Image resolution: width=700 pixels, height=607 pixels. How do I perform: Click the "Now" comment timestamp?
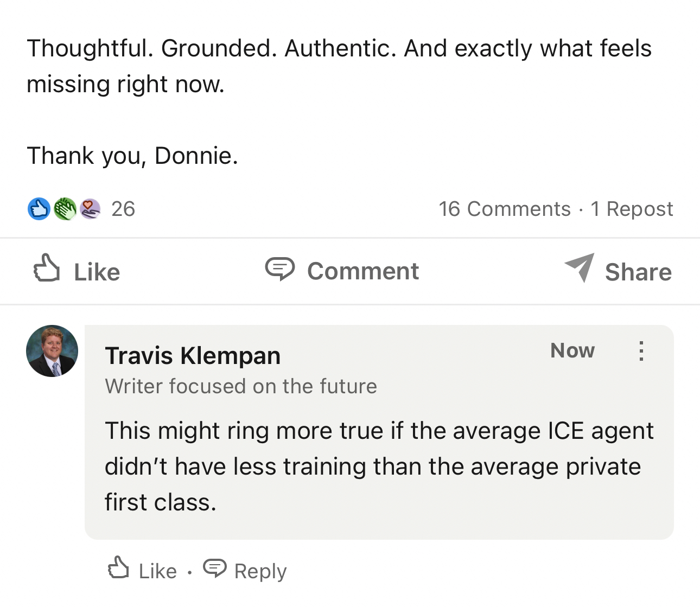point(572,350)
